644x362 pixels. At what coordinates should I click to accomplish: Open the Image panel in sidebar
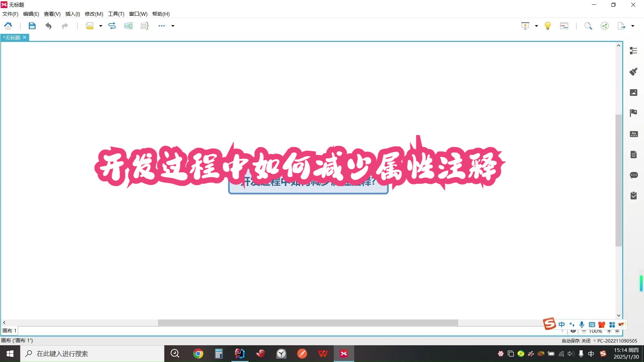[633, 92]
